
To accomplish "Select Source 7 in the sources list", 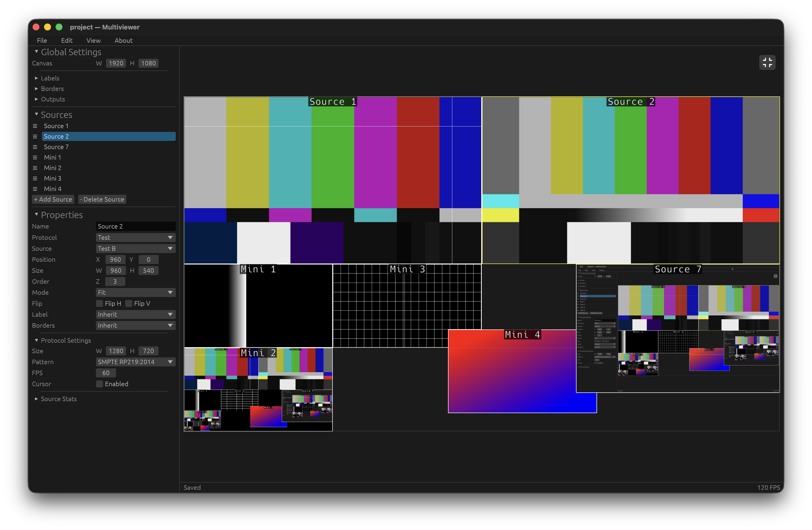I will click(108, 147).
